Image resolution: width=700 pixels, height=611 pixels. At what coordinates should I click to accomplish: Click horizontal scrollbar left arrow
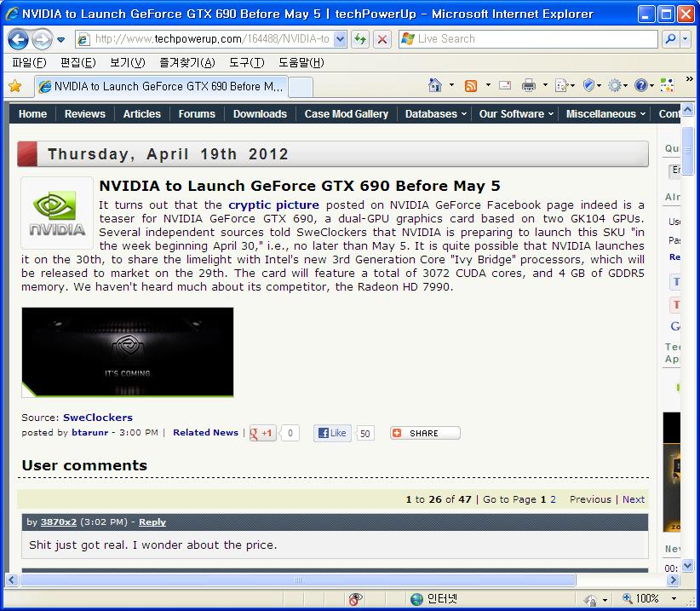12,580
